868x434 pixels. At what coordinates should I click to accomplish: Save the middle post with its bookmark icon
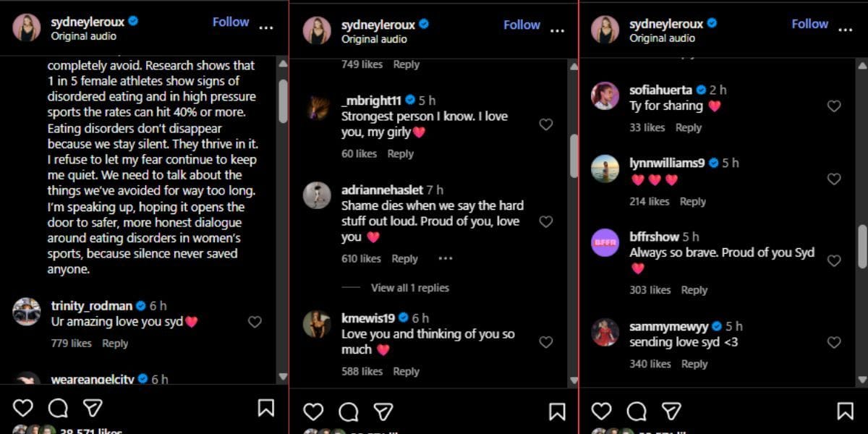pyautogui.click(x=557, y=411)
